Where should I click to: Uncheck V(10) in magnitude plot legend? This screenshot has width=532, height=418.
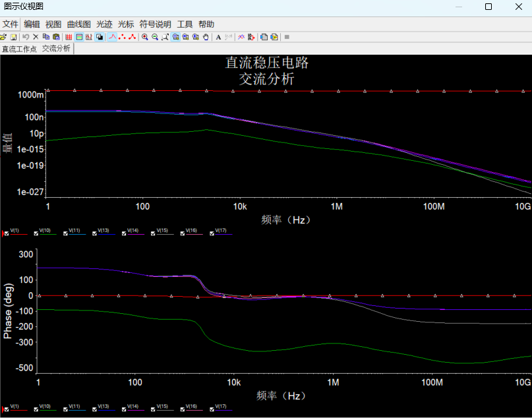(36, 233)
